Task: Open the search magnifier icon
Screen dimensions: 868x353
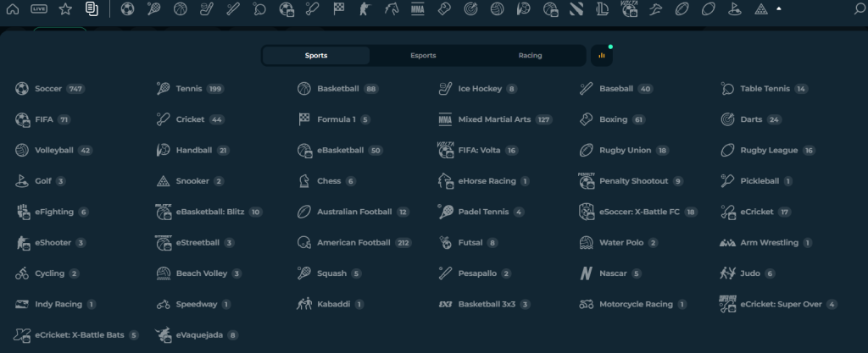Action: coord(860,8)
